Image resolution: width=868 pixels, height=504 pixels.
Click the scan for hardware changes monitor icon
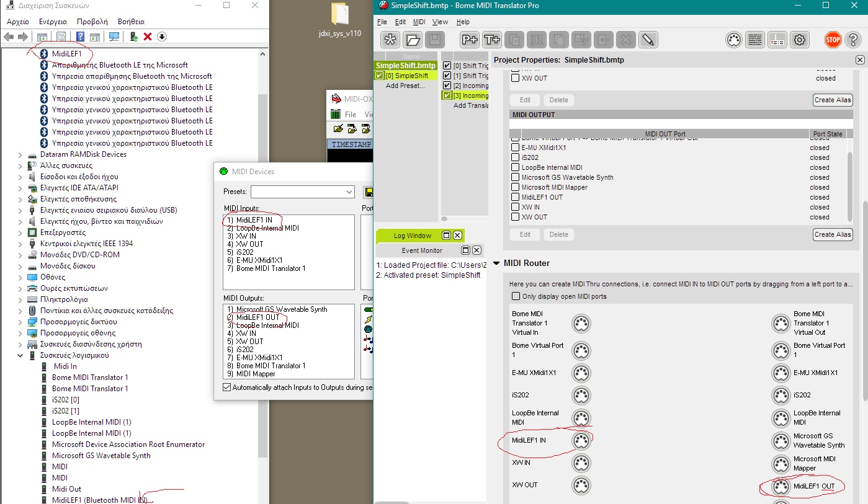114,37
